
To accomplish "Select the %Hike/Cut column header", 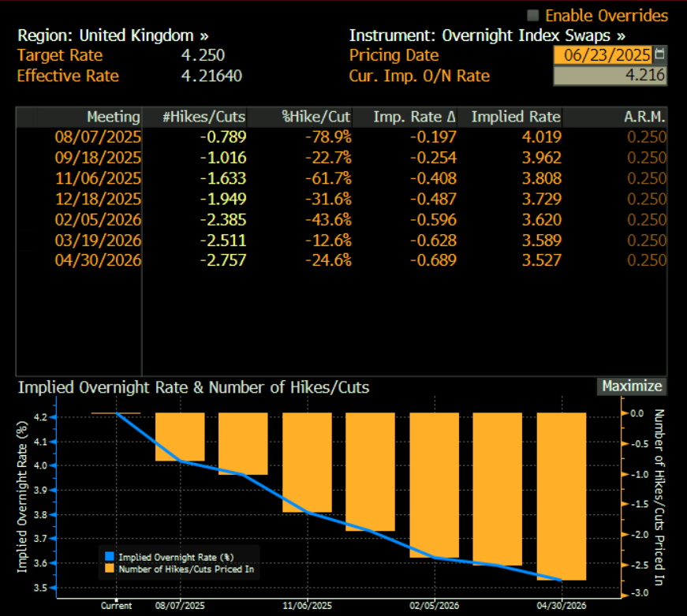I will click(x=316, y=117).
